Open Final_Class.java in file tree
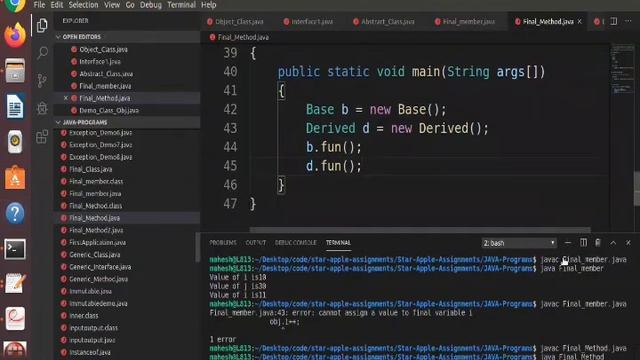640x360 pixels. [90, 169]
